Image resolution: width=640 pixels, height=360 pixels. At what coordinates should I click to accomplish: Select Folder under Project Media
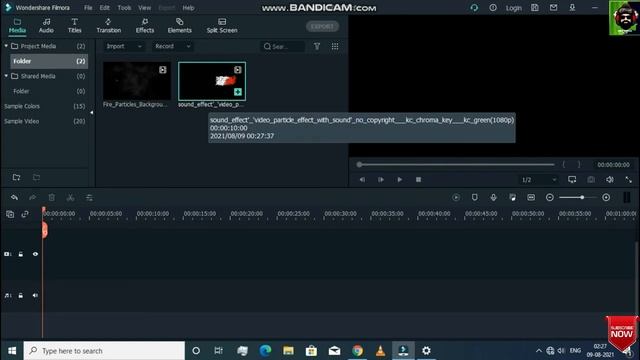(x=49, y=61)
